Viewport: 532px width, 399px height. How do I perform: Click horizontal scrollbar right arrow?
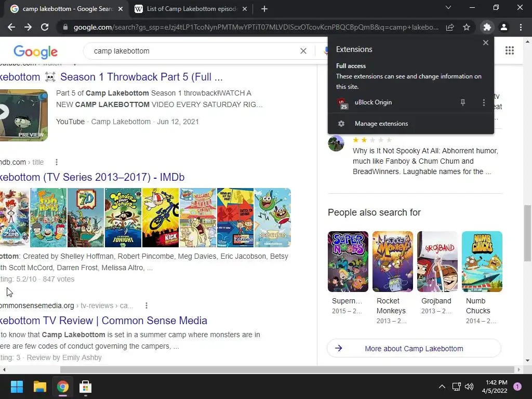(x=519, y=369)
